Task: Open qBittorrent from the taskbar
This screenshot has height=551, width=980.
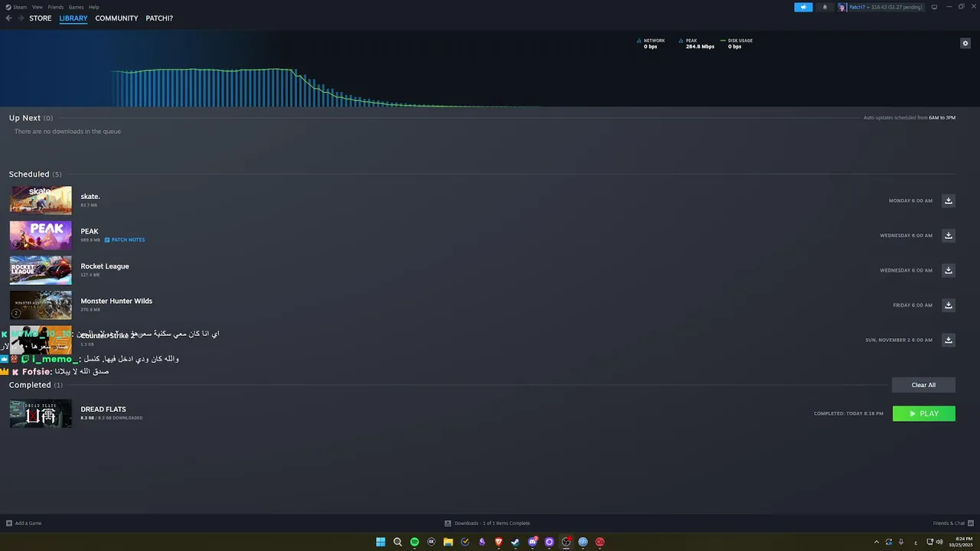Action: point(583,542)
